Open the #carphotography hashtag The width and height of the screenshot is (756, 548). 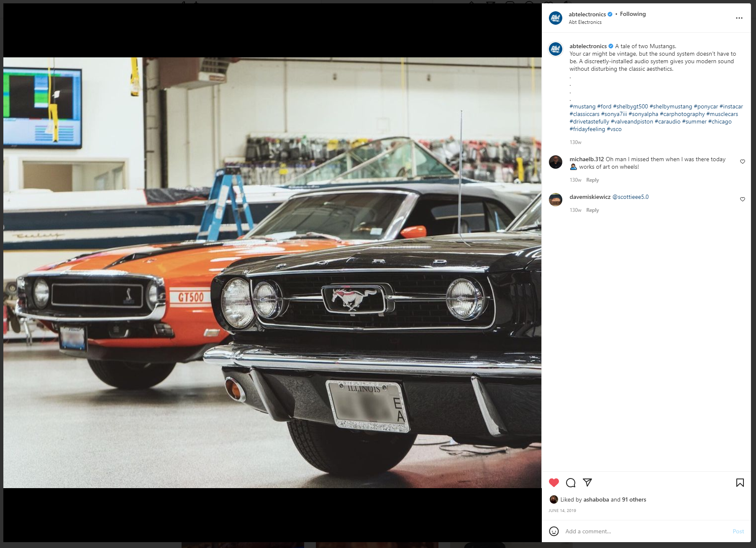[x=682, y=114]
